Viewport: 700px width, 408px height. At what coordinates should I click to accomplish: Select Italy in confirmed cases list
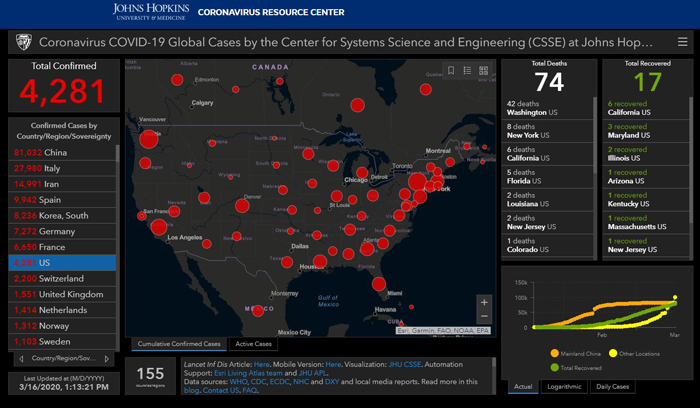(62, 168)
